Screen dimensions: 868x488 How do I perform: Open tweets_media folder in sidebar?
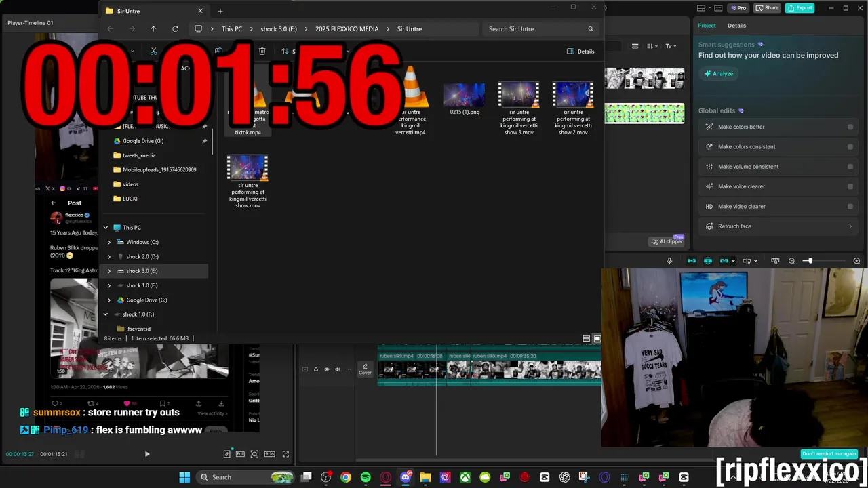click(139, 155)
